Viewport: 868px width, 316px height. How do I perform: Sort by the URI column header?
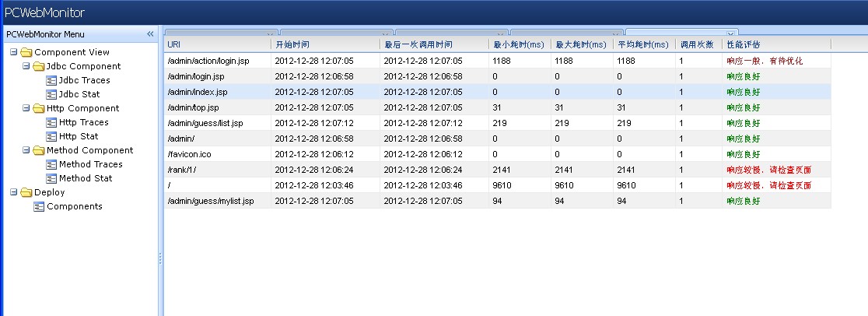pyautogui.click(x=217, y=45)
